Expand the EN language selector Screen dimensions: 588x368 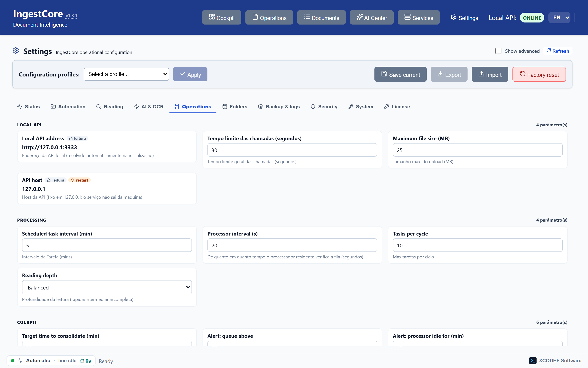point(559,18)
